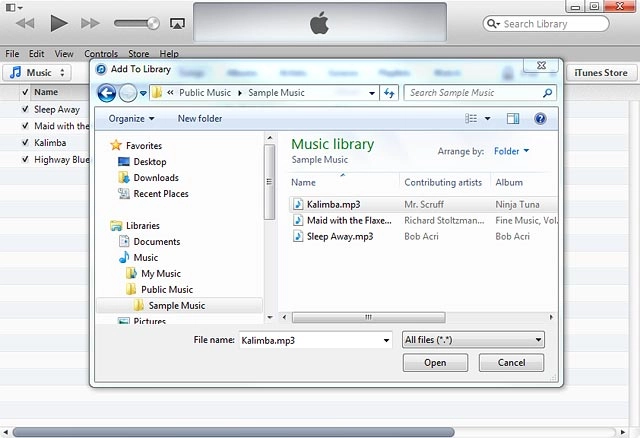The width and height of the screenshot is (640, 438).
Task: Expand the Arrange by Folder dropdown
Action: point(512,151)
